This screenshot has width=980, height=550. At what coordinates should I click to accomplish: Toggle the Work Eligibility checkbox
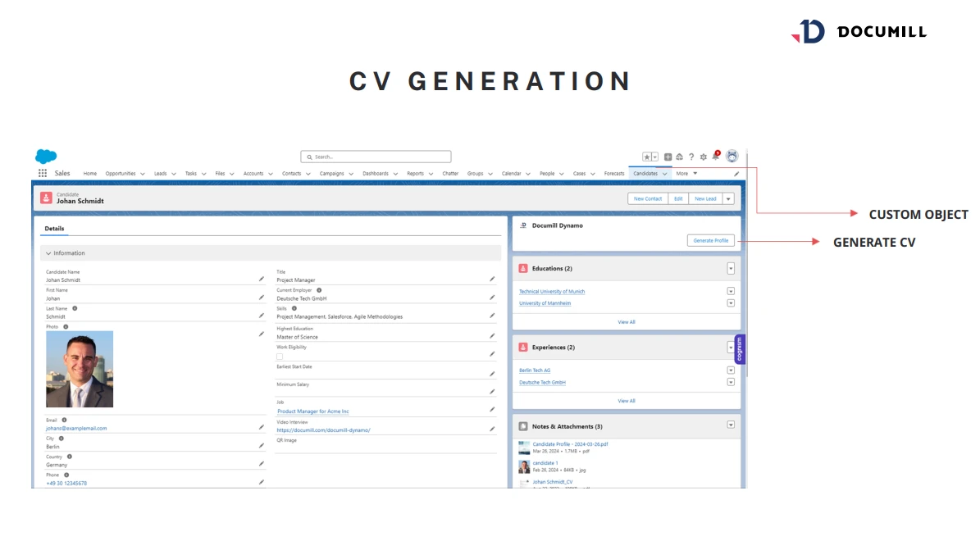[280, 357]
